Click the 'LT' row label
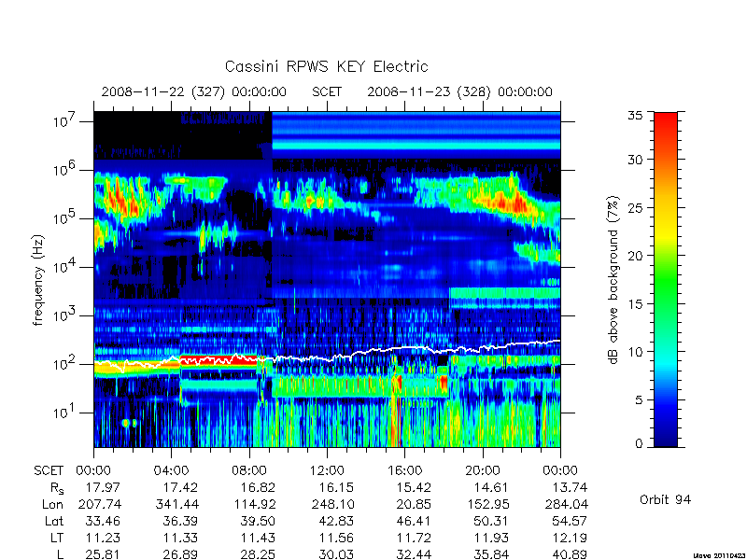Viewport: 747px width, 560px height. [57, 538]
